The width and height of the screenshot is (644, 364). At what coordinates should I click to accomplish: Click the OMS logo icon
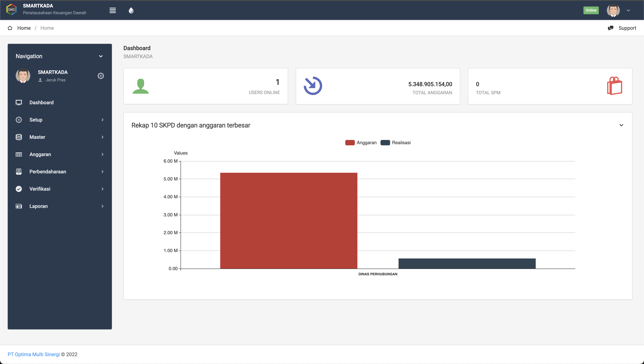11,10
